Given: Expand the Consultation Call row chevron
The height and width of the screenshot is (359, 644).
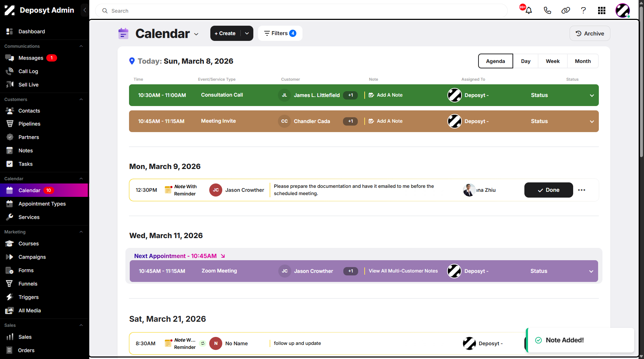Looking at the screenshot, I should coord(592,96).
